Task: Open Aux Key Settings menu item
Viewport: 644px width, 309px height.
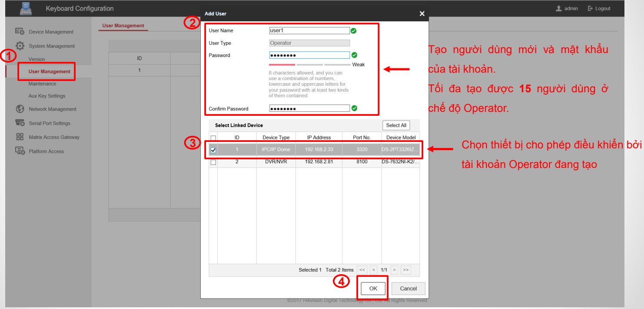Action: (x=46, y=96)
